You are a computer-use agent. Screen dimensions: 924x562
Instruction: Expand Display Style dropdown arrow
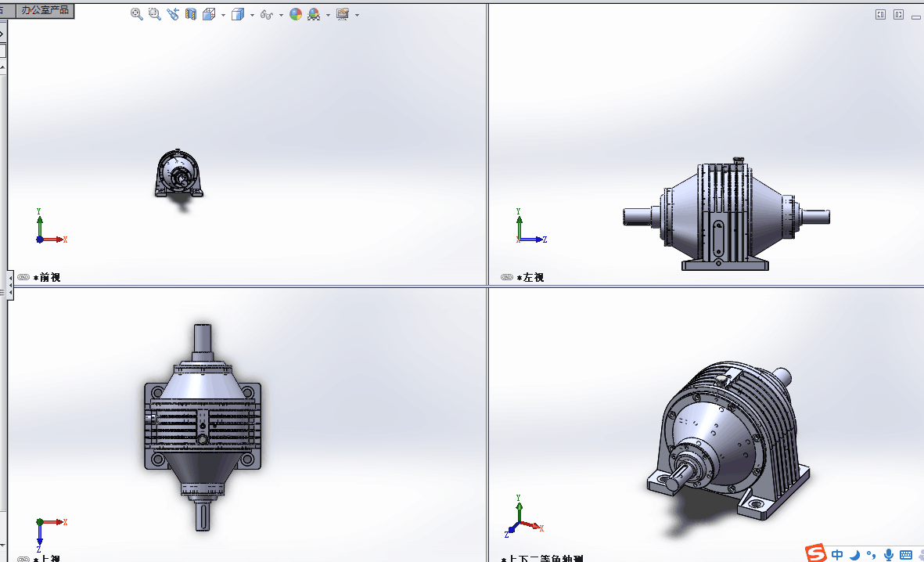pyautogui.click(x=252, y=15)
